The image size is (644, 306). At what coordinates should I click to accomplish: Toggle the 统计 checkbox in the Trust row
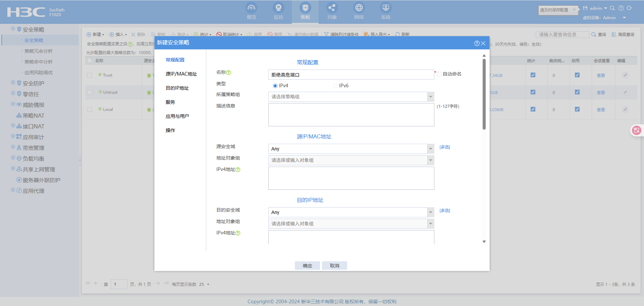pos(533,75)
